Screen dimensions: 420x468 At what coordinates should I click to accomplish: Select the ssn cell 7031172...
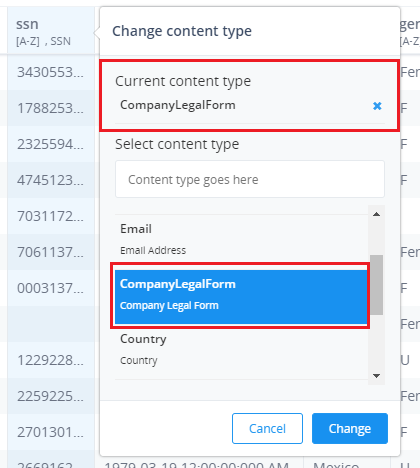coord(51,216)
